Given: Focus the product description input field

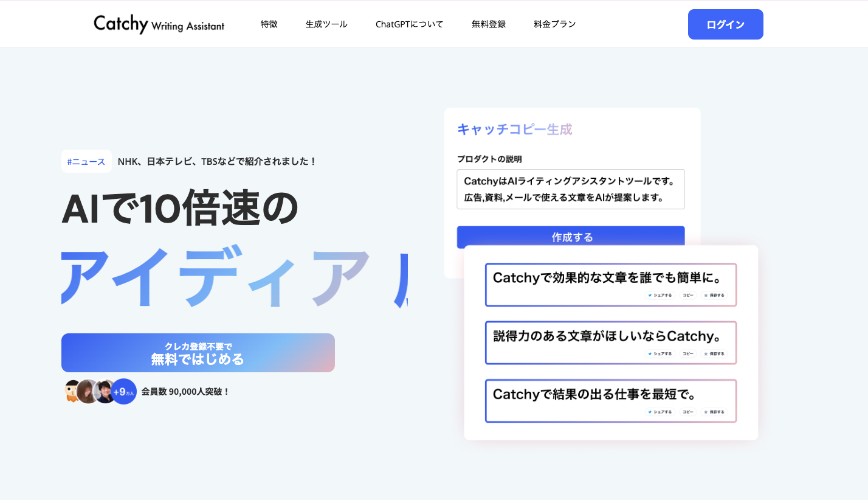Looking at the screenshot, I should (571, 189).
